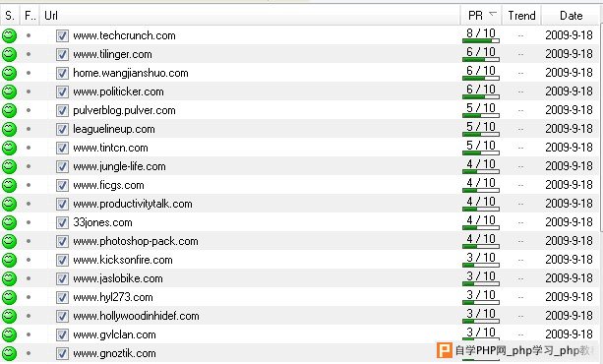Viewport: 603px width, 364px height.
Task: Click the 6 / 10 PR bar for www.politicker.com
Action: pyautogui.click(x=481, y=96)
